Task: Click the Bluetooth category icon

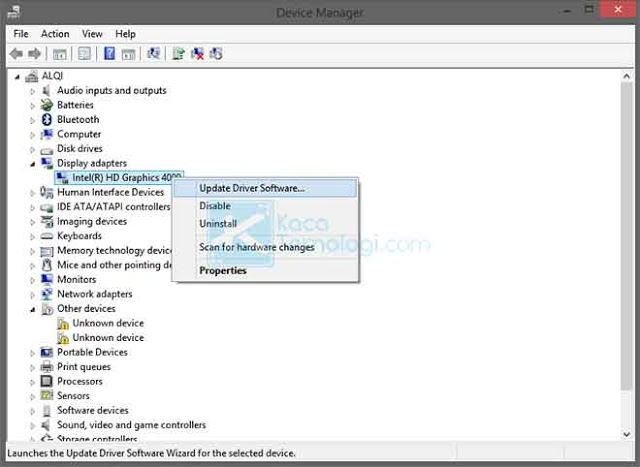Action: (x=47, y=120)
